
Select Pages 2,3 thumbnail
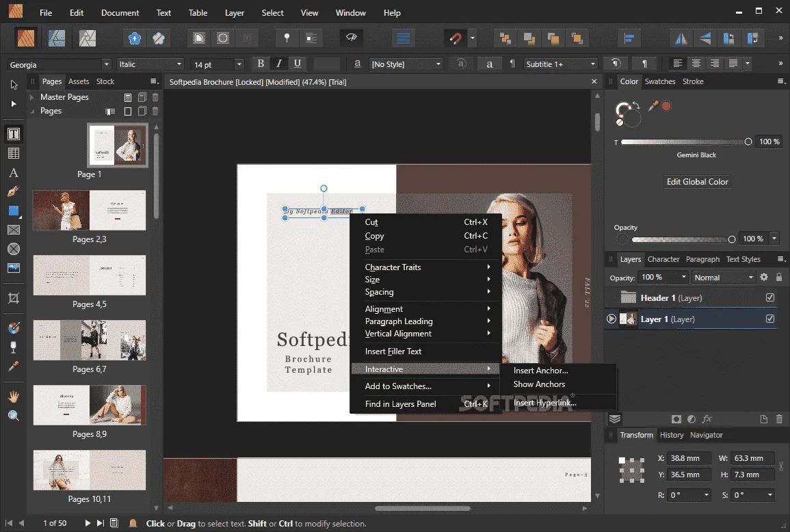tap(89, 210)
